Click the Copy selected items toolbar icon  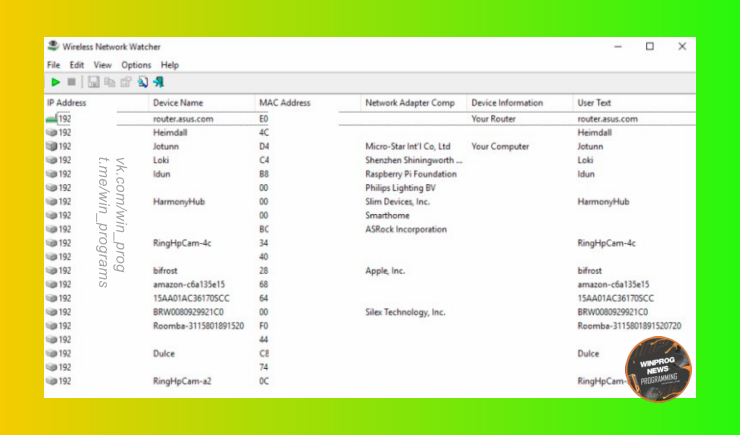click(109, 82)
